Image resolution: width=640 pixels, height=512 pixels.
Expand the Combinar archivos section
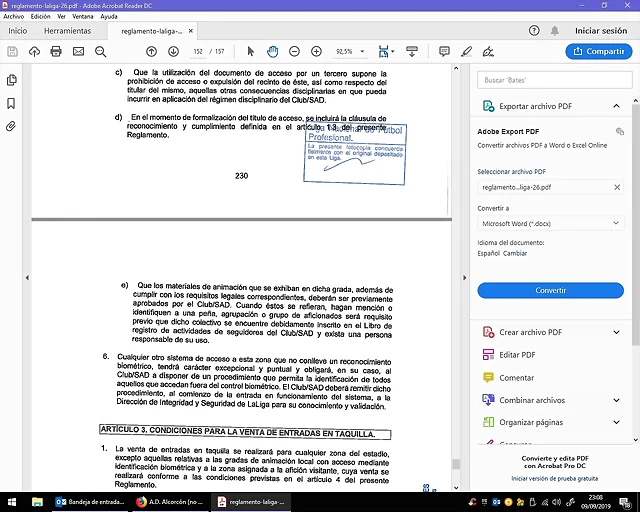616,400
